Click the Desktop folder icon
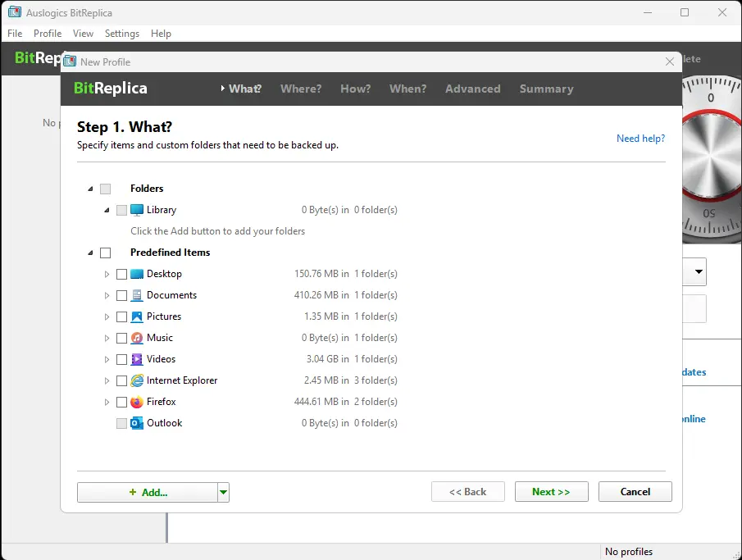 coord(137,274)
